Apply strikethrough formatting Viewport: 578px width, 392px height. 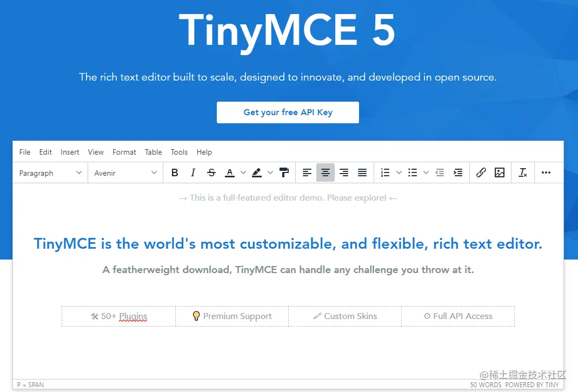pyautogui.click(x=211, y=172)
